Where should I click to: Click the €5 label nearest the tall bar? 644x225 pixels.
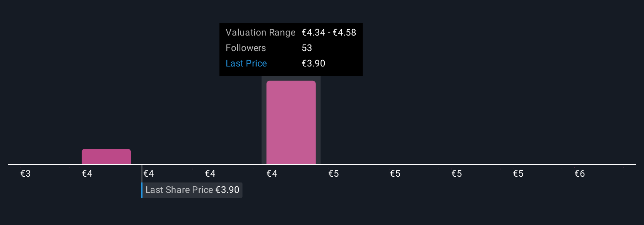(x=334, y=174)
